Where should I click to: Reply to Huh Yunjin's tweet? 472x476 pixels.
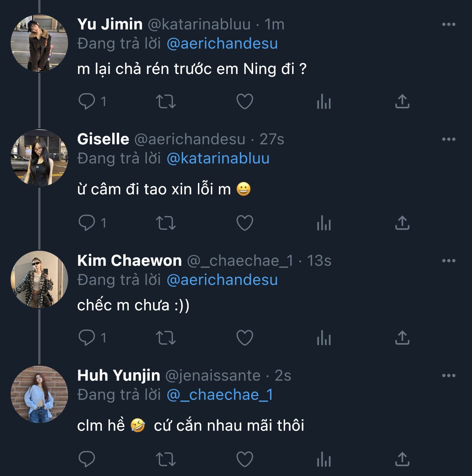[x=87, y=459]
